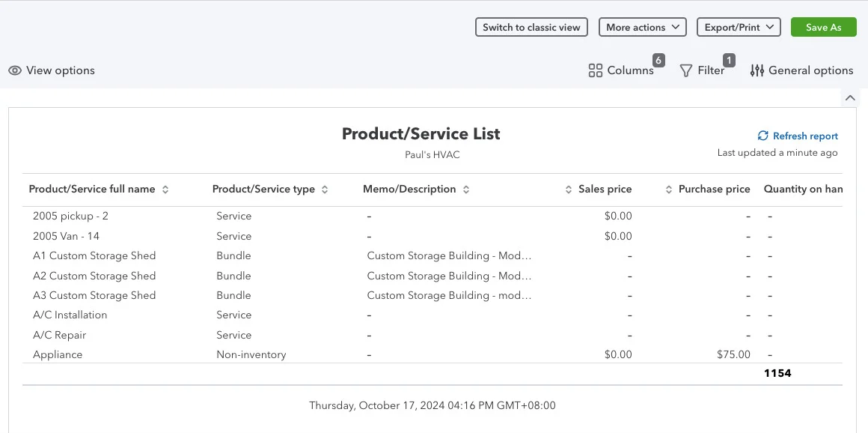The width and height of the screenshot is (868, 433).
Task: Click Service type for A/C Repair
Action: tap(233, 335)
